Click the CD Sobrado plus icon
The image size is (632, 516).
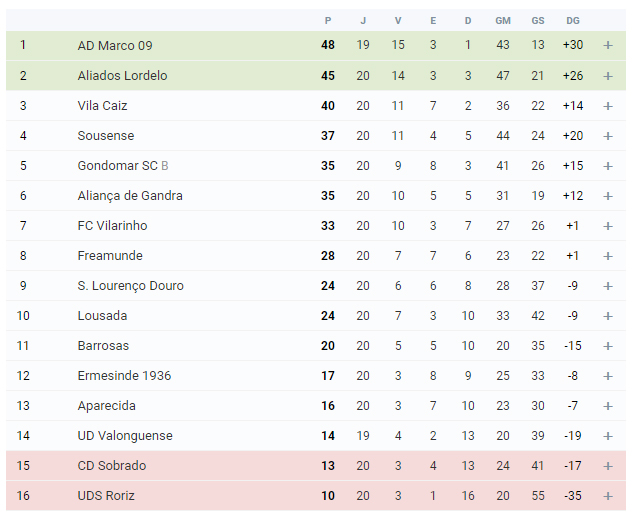(x=608, y=466)
